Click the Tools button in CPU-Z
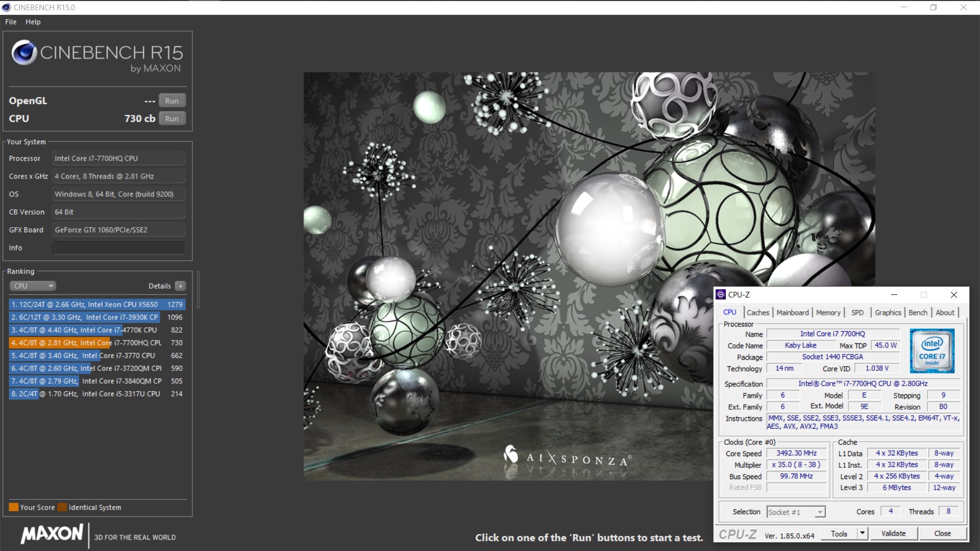The image size is (980, 551). (839, 534)
